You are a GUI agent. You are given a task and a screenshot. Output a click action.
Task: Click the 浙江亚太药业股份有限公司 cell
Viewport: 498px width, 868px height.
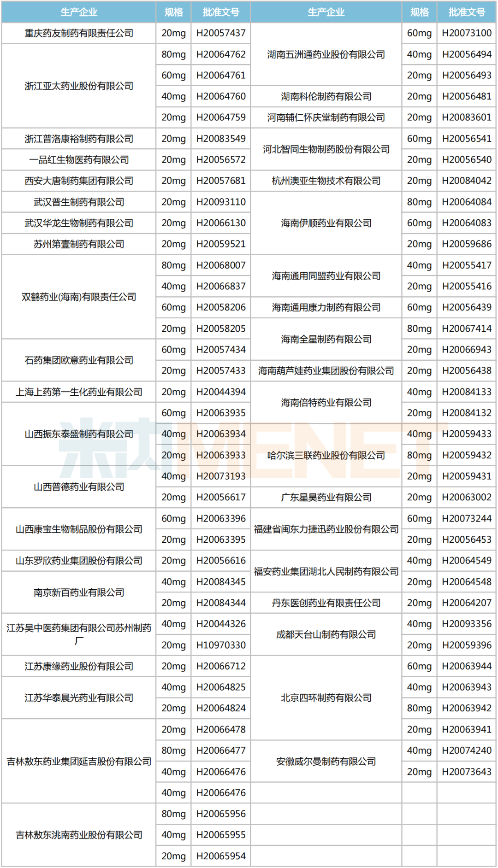click(x=79, y=86)
